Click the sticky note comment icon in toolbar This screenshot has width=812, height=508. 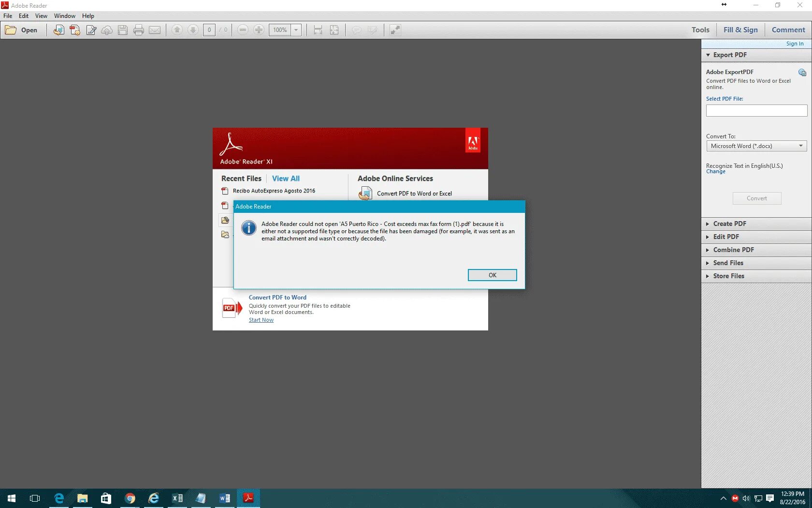point(357,30)
